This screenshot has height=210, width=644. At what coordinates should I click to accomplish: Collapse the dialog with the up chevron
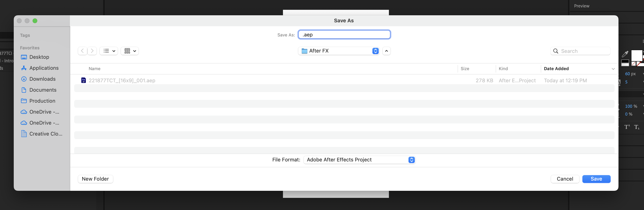386,51
